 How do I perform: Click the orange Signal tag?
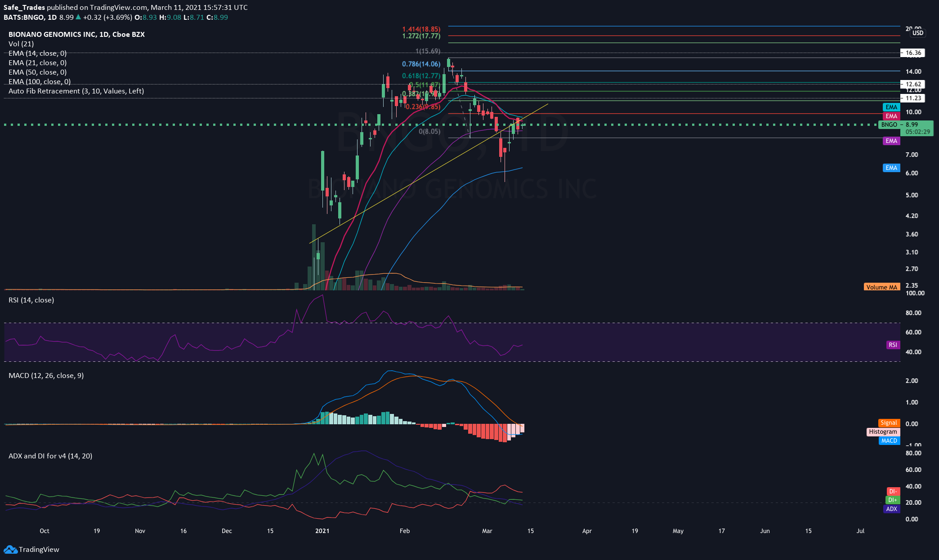pyautogui.click(x=889, y=422)
